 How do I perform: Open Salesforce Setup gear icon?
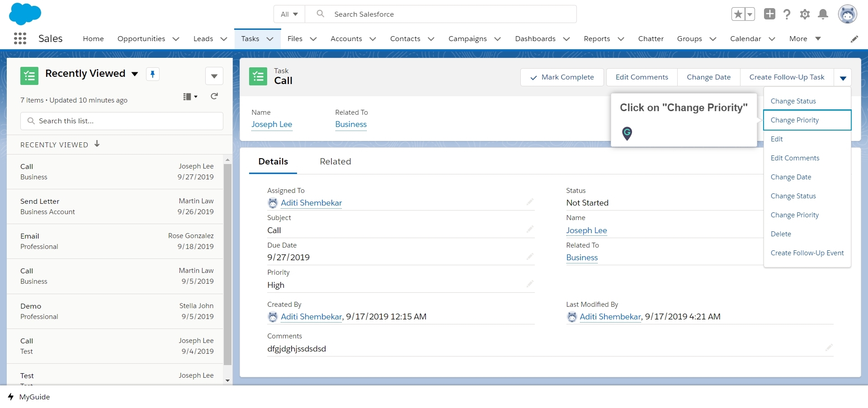pyautogui.click(x=805, y=14)
